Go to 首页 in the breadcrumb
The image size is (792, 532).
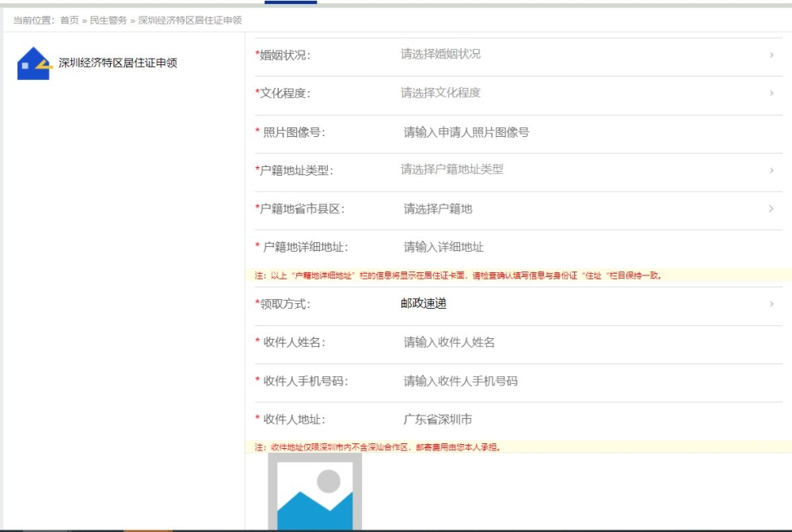70,21
